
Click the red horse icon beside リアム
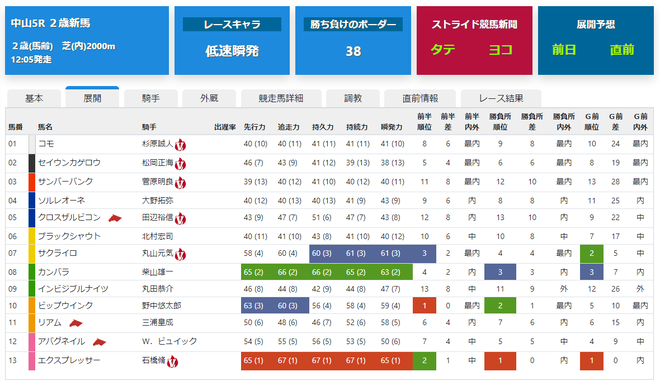pyautogui.click(x=76, y=323)
